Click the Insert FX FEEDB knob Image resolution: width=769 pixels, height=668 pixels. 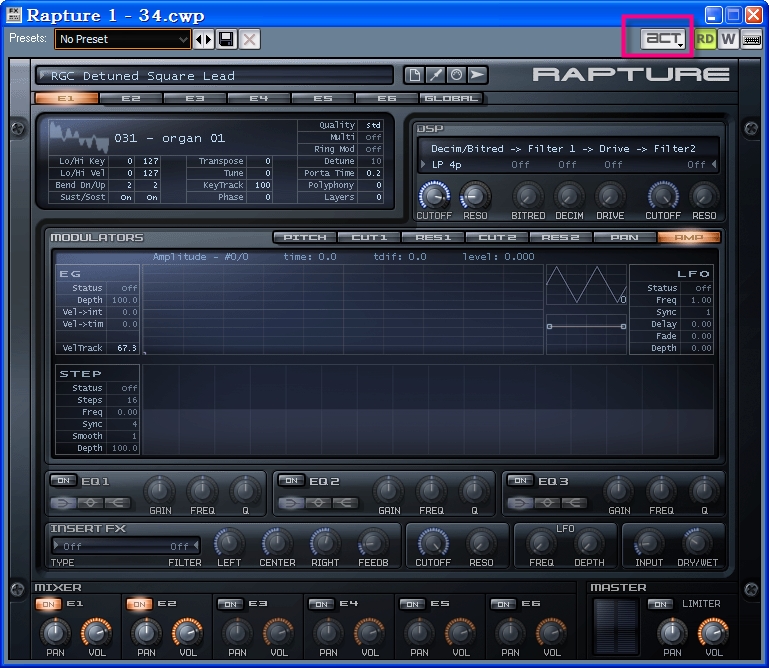[x=373, y=543]
